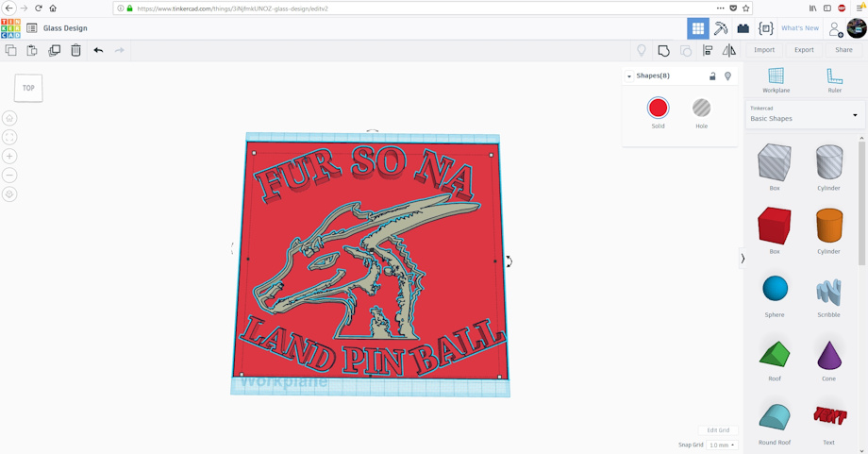Screen dimensions: 868x454
Task: Switch to the 3D design grid view
Action: 698,28
